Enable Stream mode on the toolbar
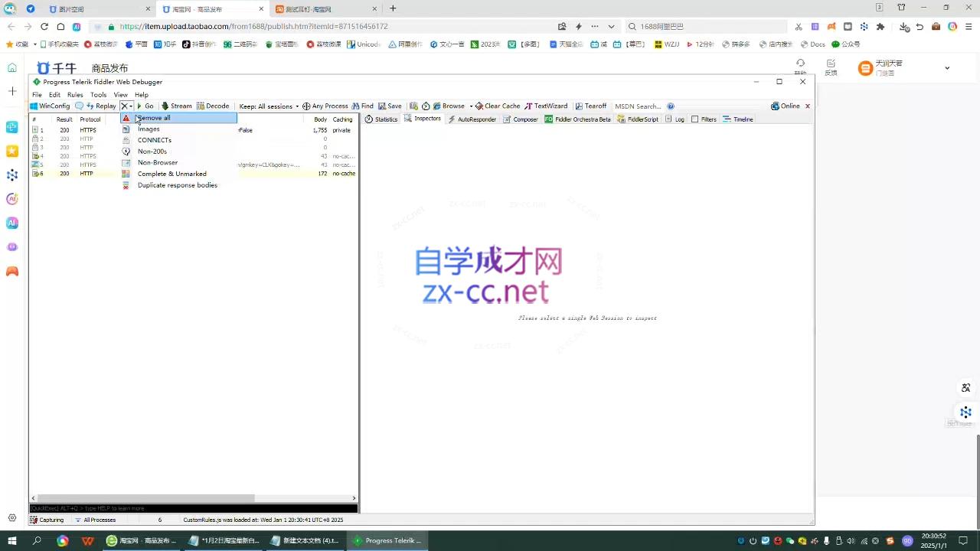Screen dimensions: 980x551 (x=177, y=106)
